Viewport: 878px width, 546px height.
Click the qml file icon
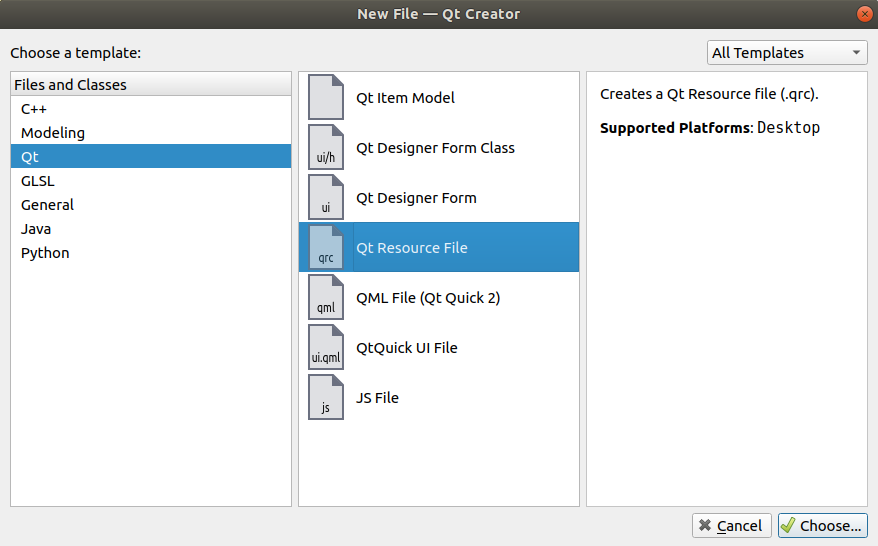(x=326, y=297)
